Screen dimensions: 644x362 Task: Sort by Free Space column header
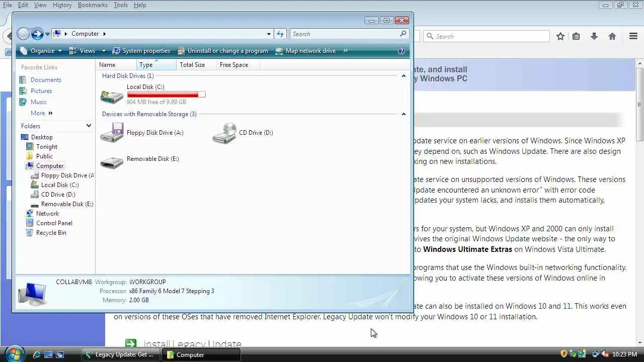coord(239,65)
